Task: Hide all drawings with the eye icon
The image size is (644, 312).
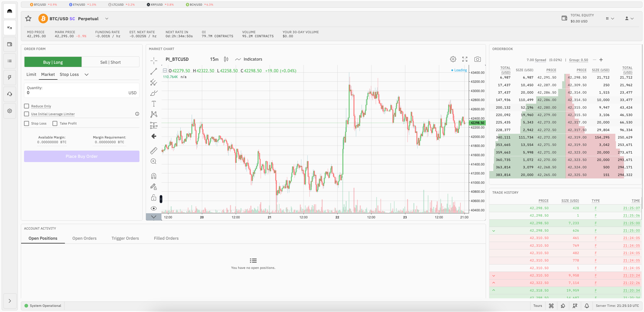Action: 154,209
